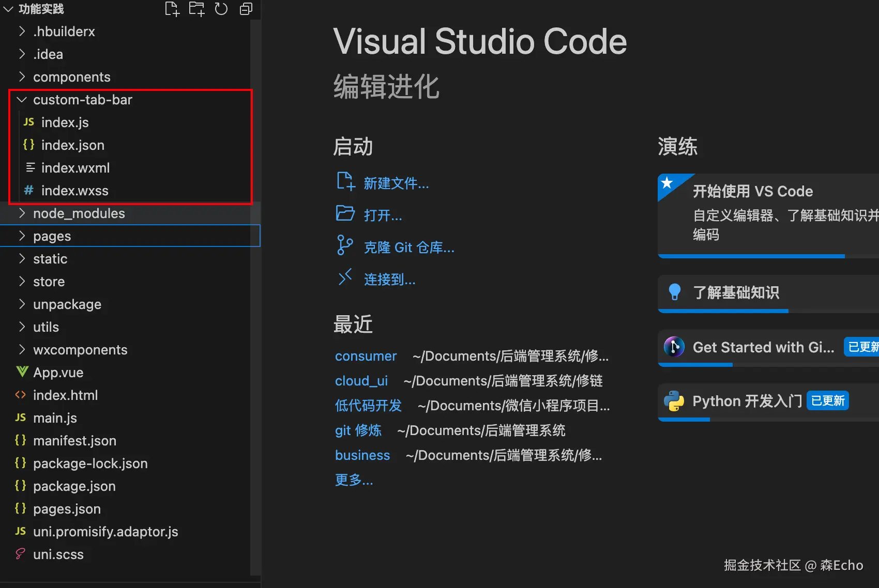Click the braces icon beside index.json
The image size is (879, 588).
(x=29, y=145)
